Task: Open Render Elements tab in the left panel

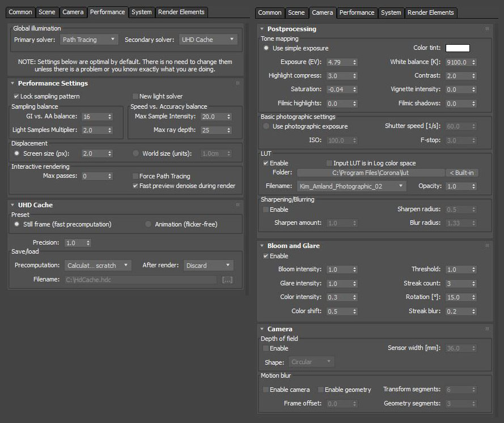Action: click(181, 12)
